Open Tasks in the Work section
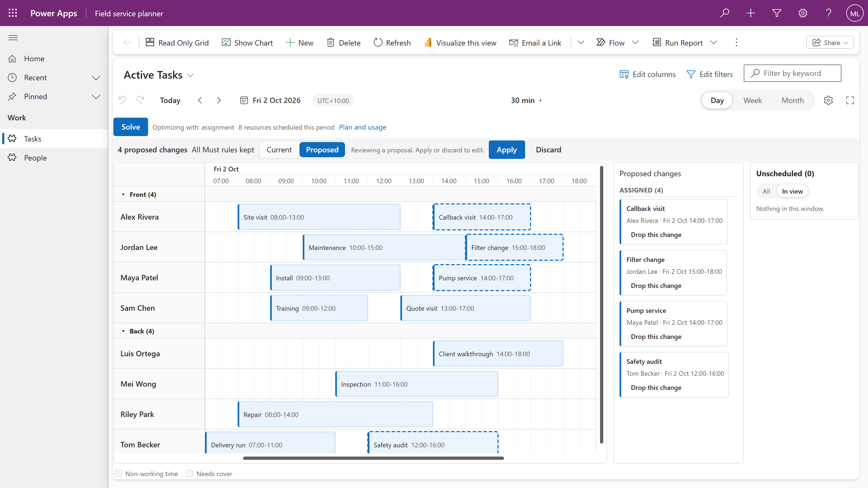The image size is (868, 488). point(54,139)
